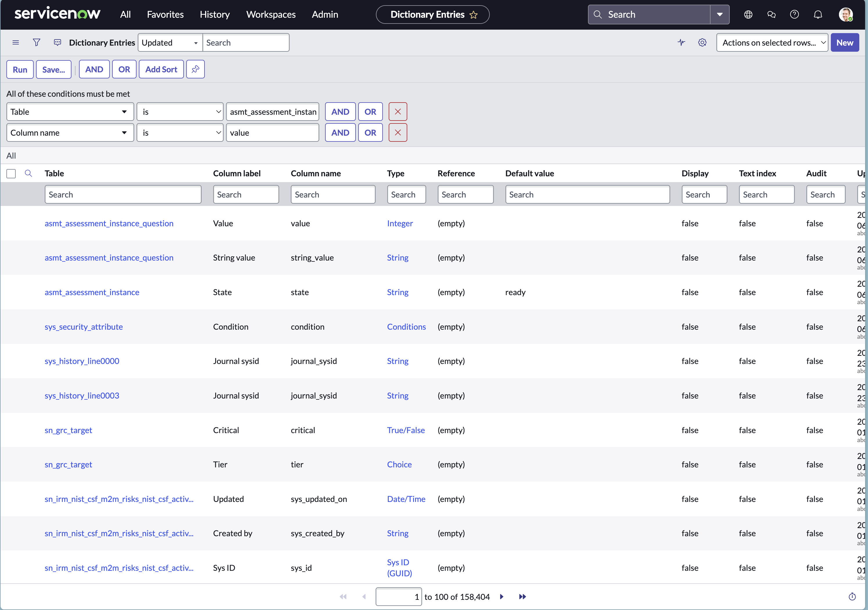Click the help question mark icon
Viewport: 868px width, 610px height.
click(794, 14)
